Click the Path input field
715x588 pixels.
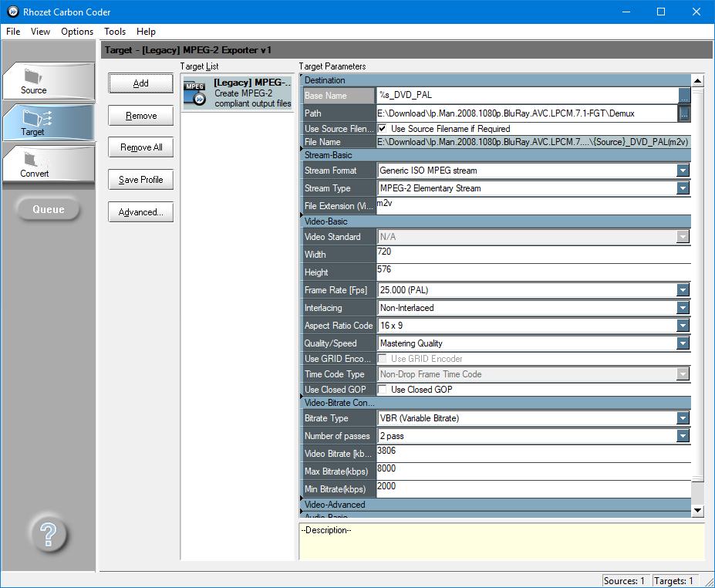[527, 113]
